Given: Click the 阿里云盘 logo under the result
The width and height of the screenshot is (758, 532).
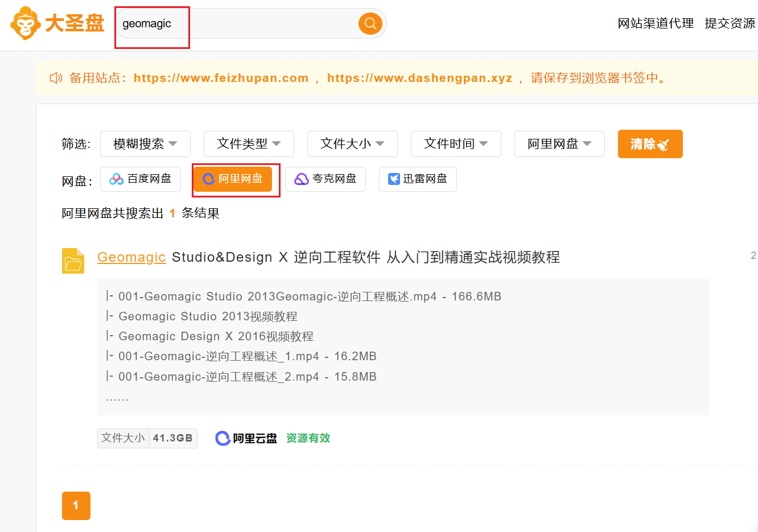Looking at the screenshot, I should (246, 438).
